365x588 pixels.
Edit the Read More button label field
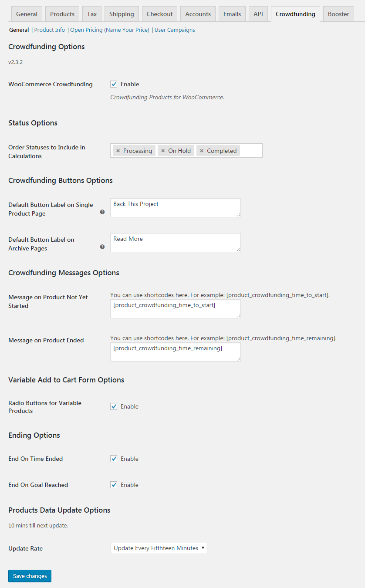tap(176, 243)
